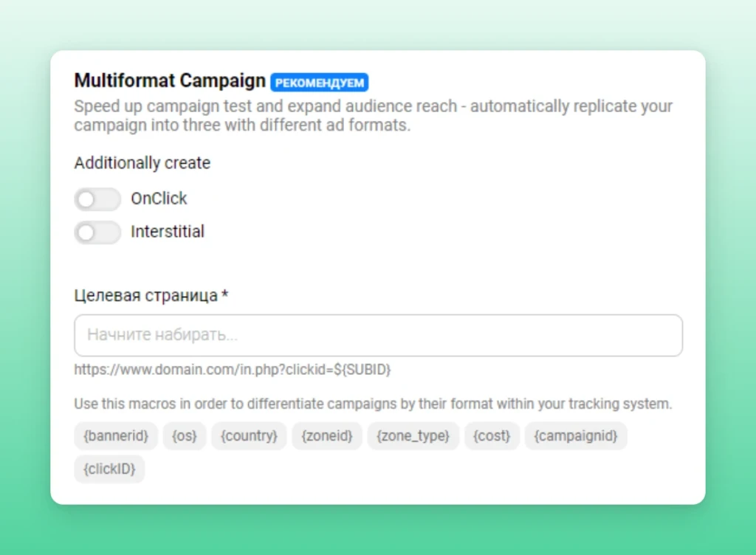
Task: Click the 'Use this macros' hint text
Action: (373, 404)
